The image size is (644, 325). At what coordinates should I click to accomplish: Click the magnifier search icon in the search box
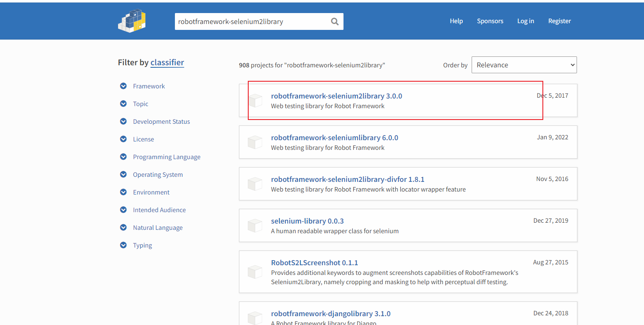pos(335,21)
